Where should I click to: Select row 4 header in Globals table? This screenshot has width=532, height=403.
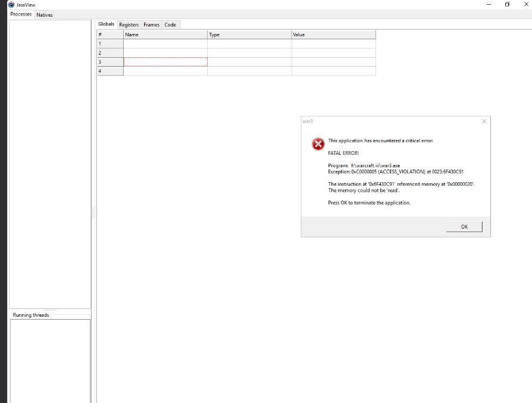click(x=110, y=71)
